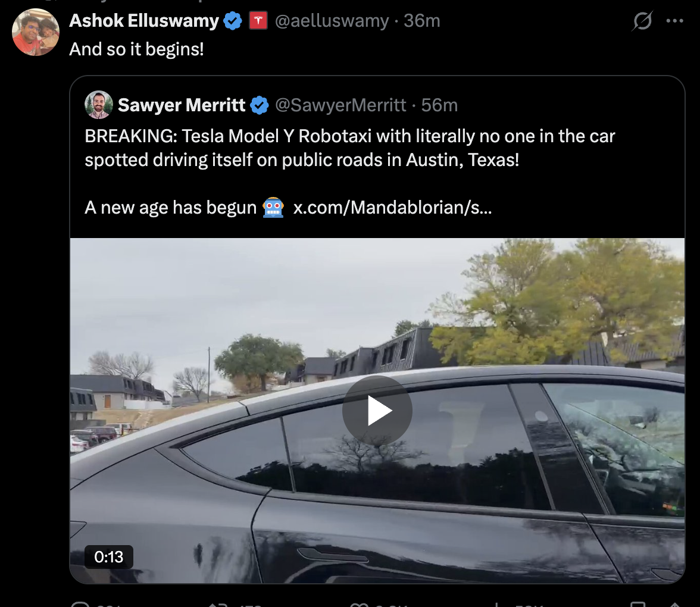Open the Ashok Elluswamy display name link
700x607 pixels.
144,21
